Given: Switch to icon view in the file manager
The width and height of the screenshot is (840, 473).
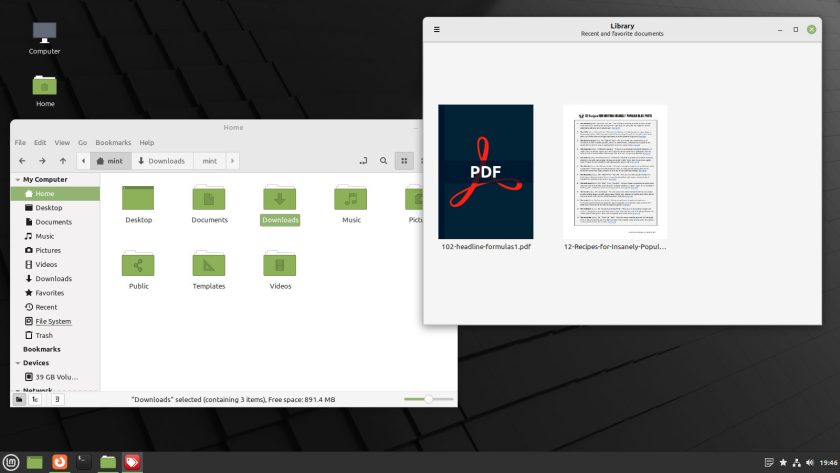Looking at the screenshot, I should click(x=404, y=161).
